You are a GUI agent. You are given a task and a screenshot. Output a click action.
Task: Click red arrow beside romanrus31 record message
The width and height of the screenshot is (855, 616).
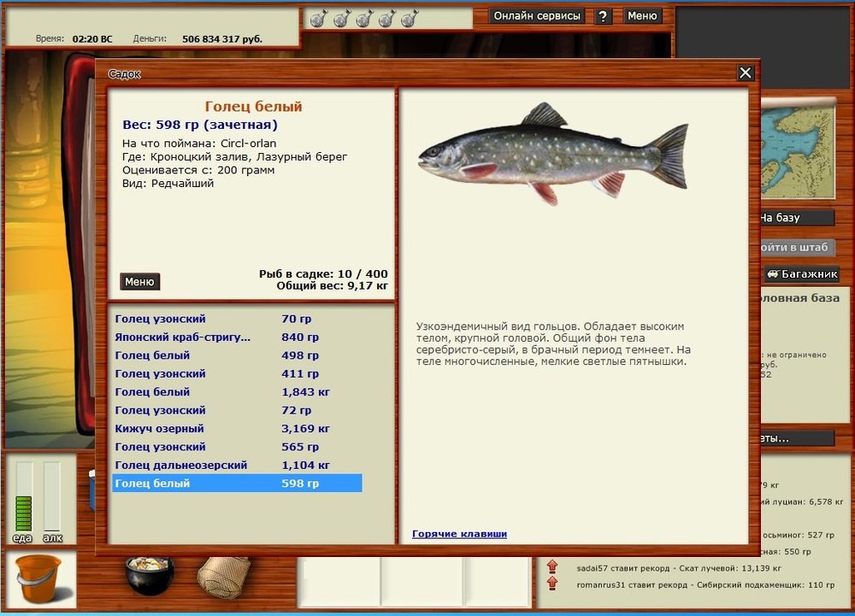click(x=552, y=584)
